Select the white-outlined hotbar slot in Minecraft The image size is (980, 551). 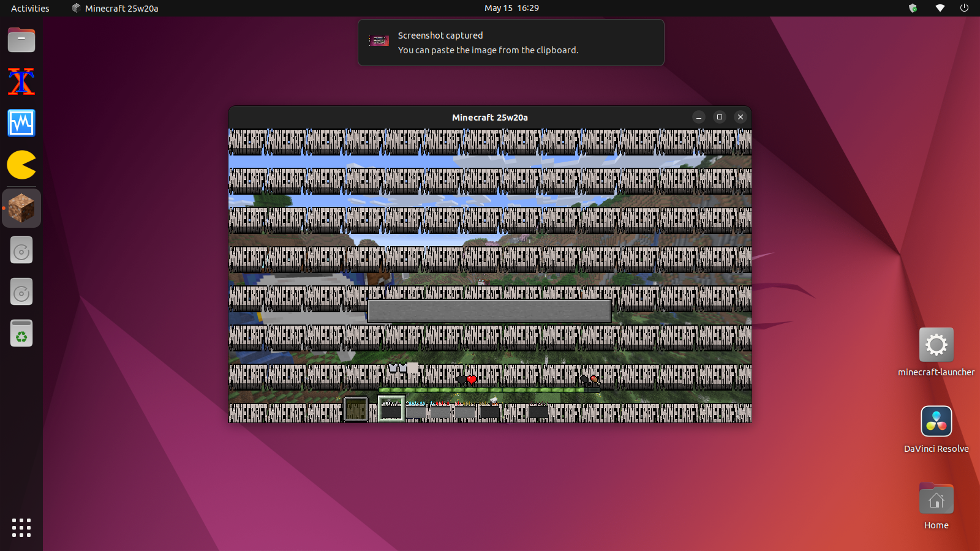coord(391,409)
